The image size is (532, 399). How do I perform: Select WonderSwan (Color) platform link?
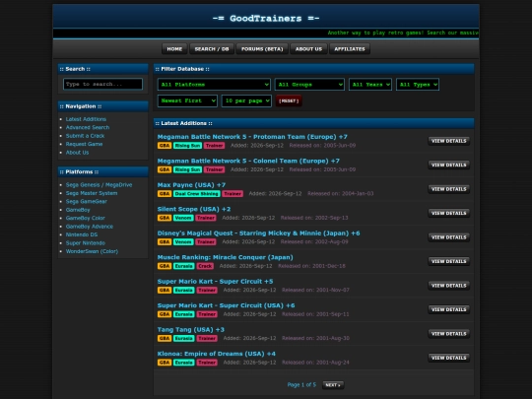click(x=92, y=251)
